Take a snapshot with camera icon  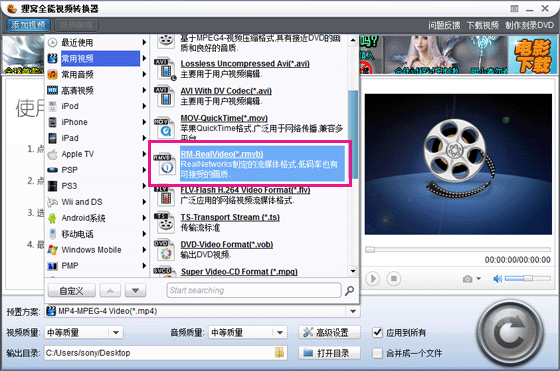click(468, 279)
